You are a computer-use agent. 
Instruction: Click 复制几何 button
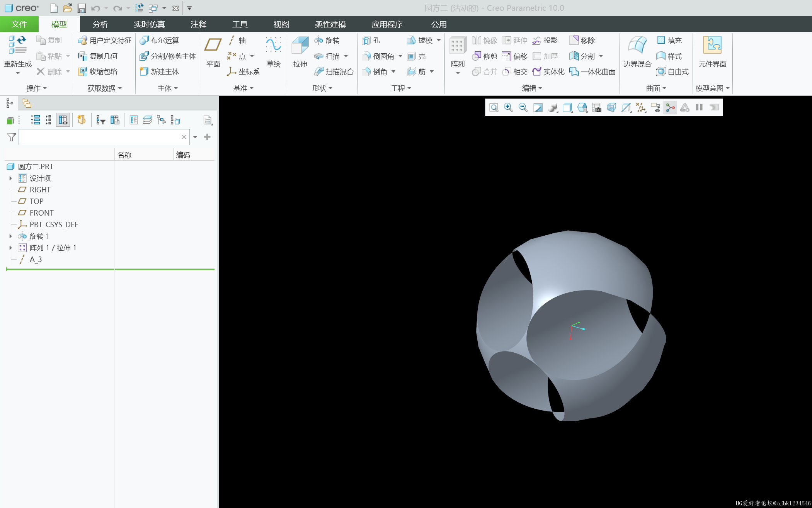98,56
